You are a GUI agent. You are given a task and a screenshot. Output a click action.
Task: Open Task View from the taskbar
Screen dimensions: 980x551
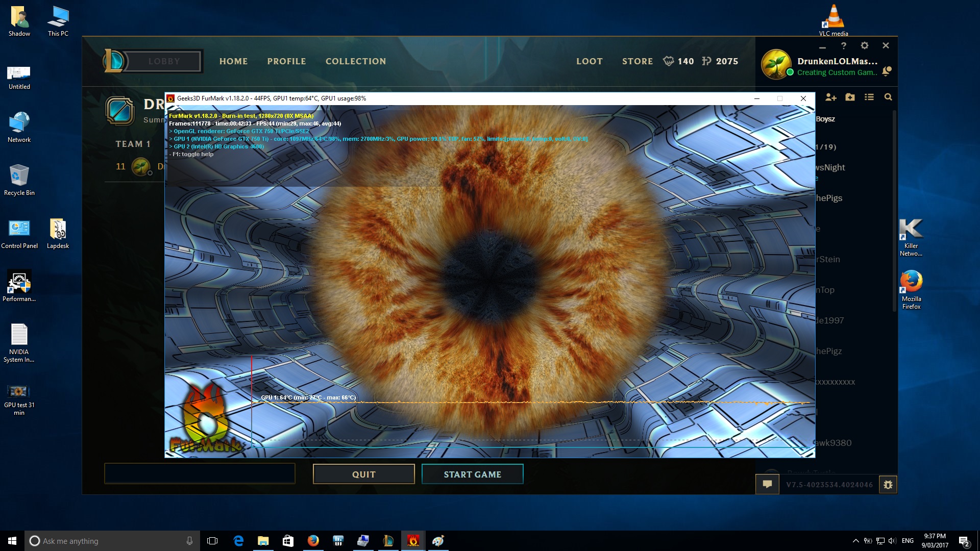click(x=212, y=541)
